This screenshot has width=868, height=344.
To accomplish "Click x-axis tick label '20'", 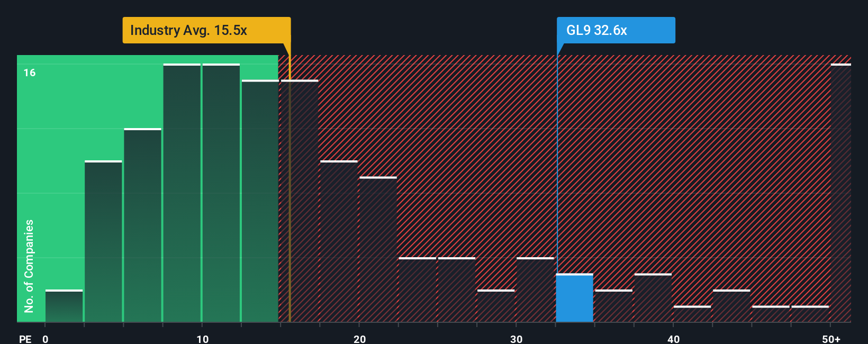I will [x=360, y=339].
